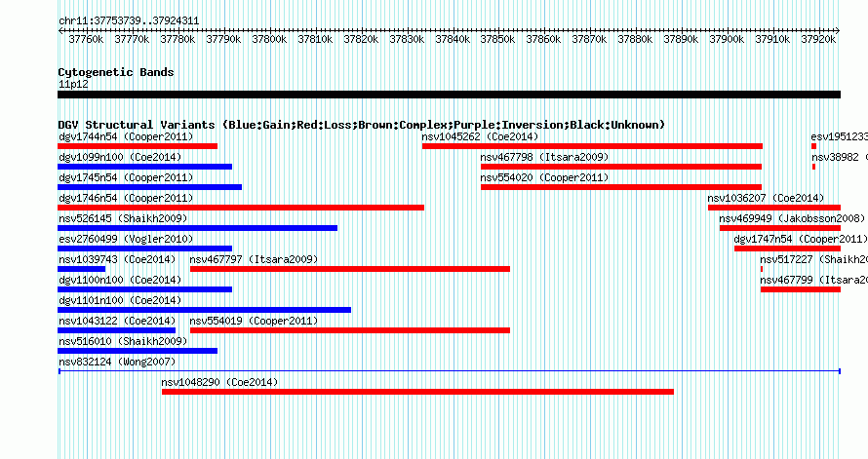Click the red bar under nsv467799
Viewport: 868px width, 459px height.
(801, 289)
